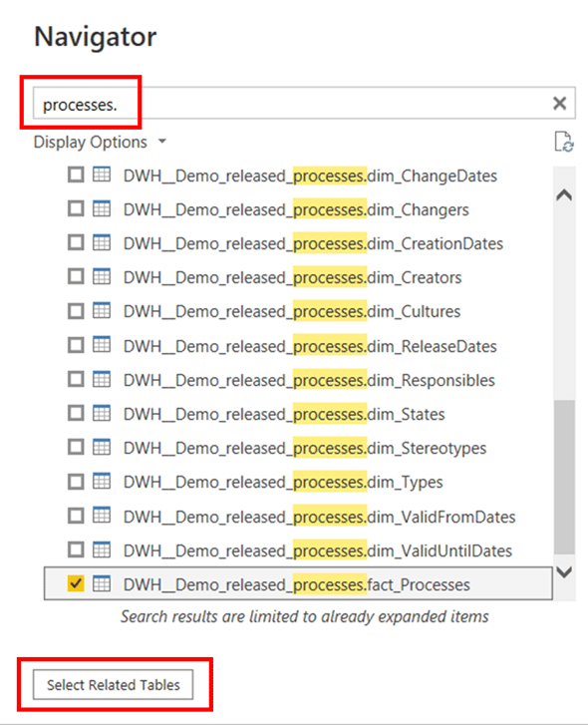Select the DWH__Demo_released_processes.dim_Types row

(298, 482)
